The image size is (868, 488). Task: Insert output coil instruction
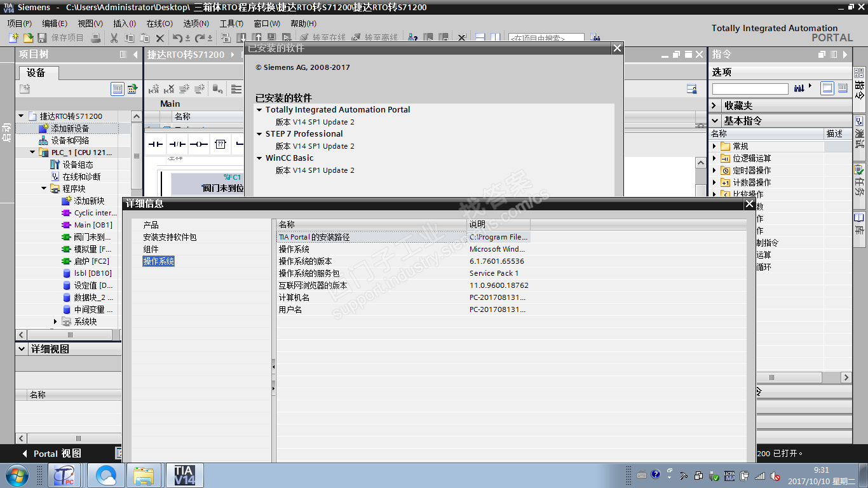coord(199,145)
